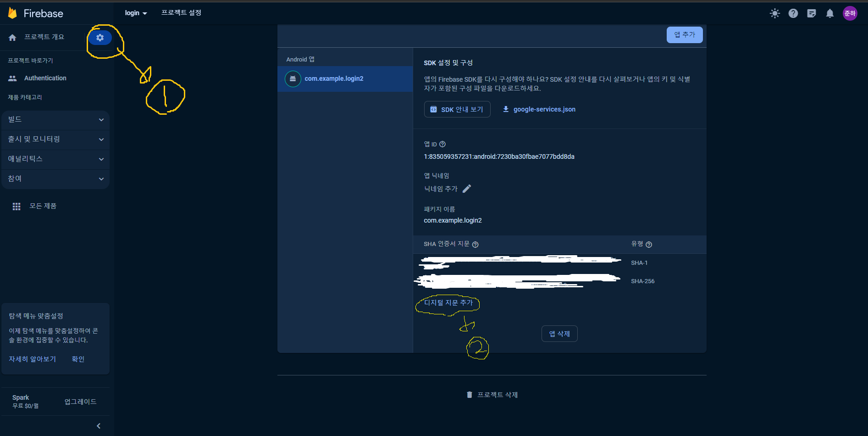This screenshot has width=868, height=436.
Task: Click the help icon next to 앱 ID
Action: click(442, 144)
